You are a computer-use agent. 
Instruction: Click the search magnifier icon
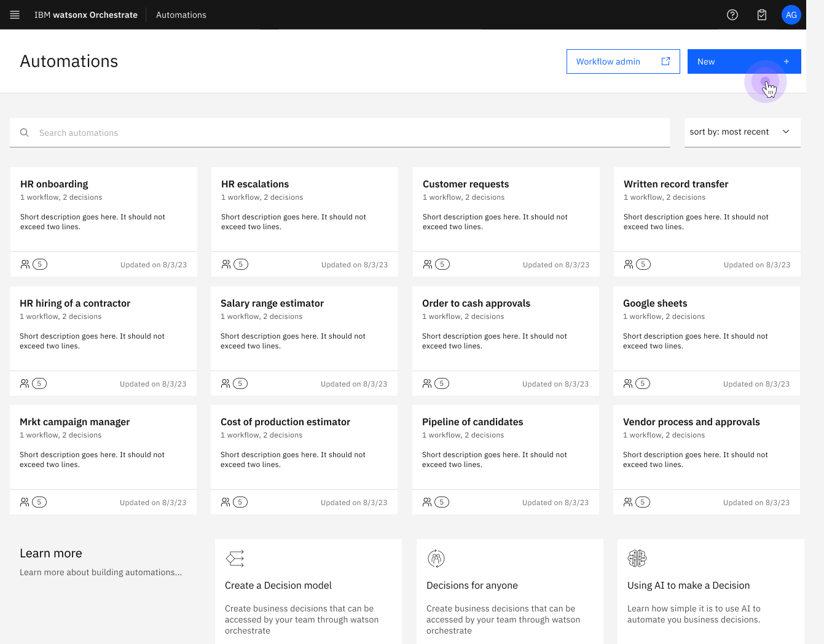25,133
